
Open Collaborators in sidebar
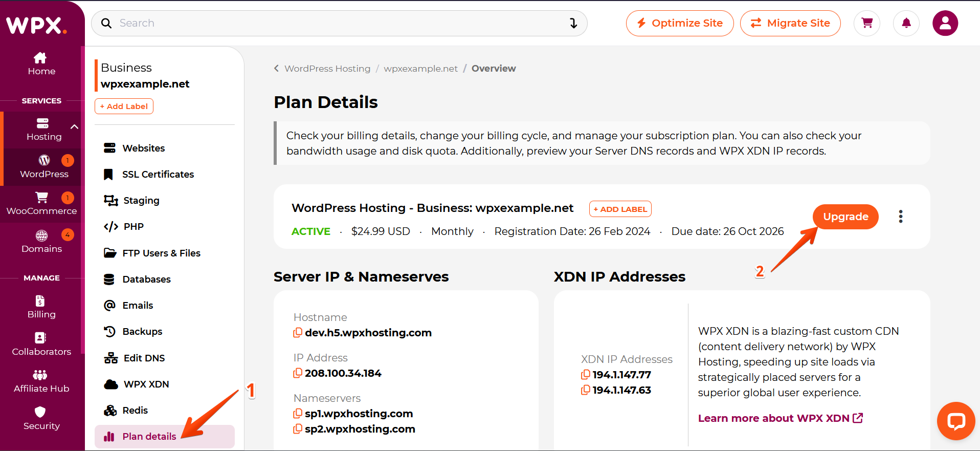point(41,344)
